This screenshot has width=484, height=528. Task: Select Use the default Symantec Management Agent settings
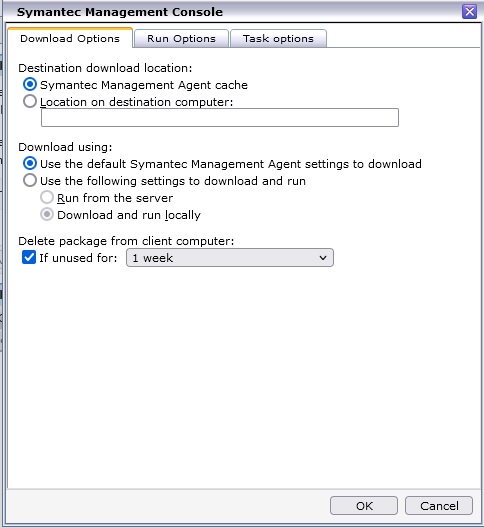click(x=30, y=163)
